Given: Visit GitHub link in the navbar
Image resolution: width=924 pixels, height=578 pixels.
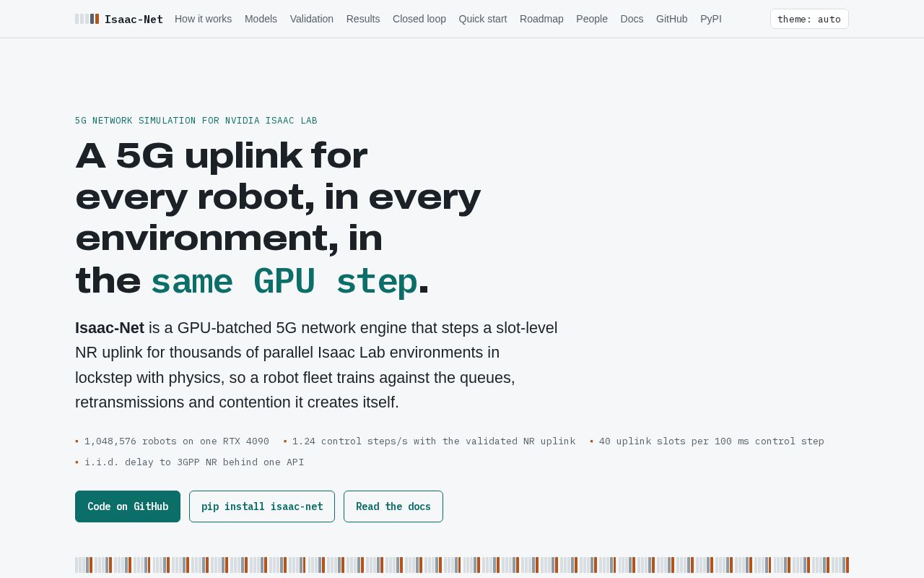Looking at the screenshot, I should [x=672, y=19].
